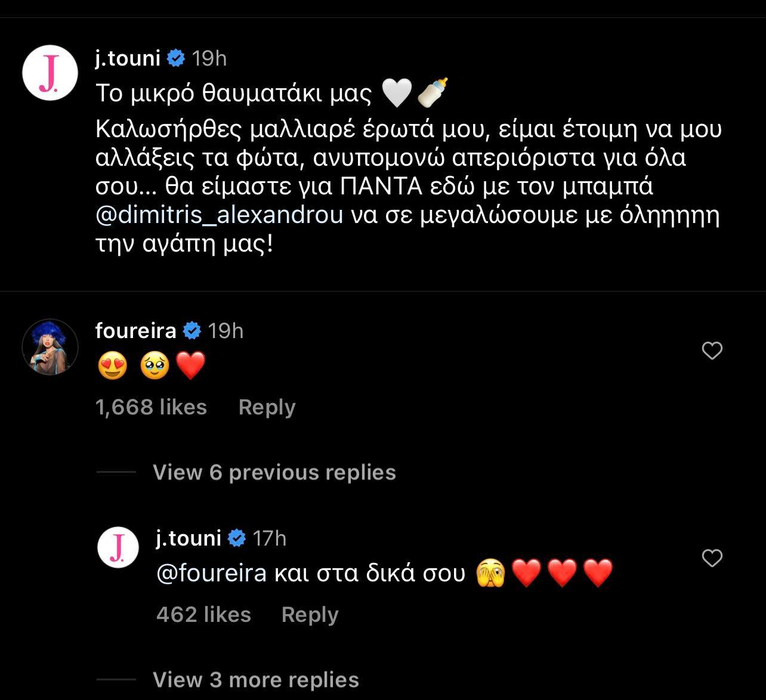Show who gave the 462 likes

click(x=203, y=615)
